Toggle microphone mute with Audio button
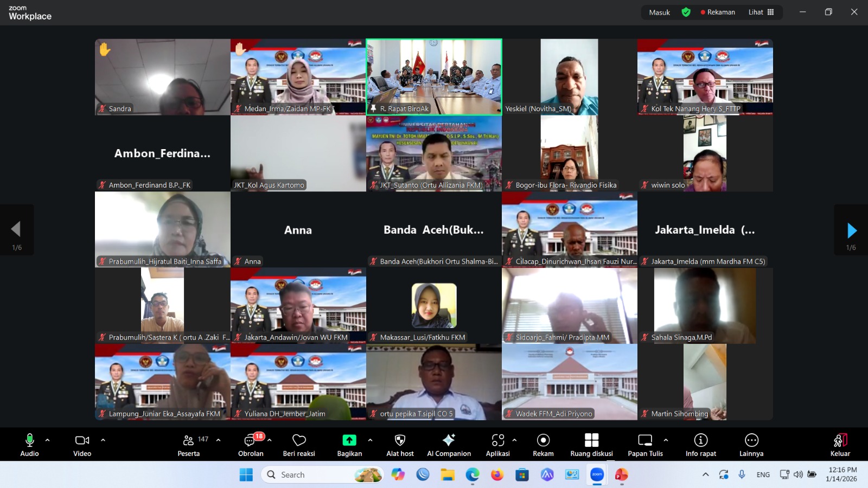 [30, 440]
